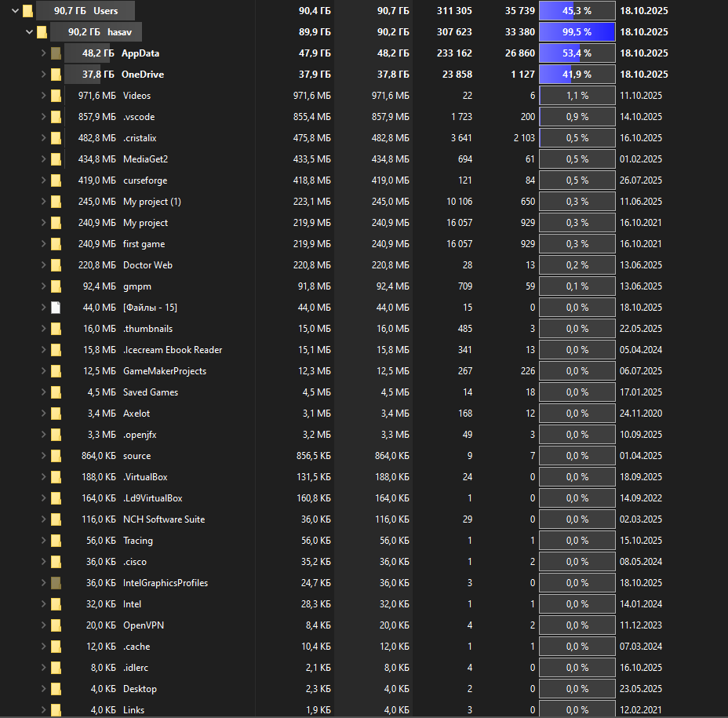Viewport: 728px width, 718px height.
Task: Click the NCH Software Suite folder icon
Action: click(x=56, y=519)
